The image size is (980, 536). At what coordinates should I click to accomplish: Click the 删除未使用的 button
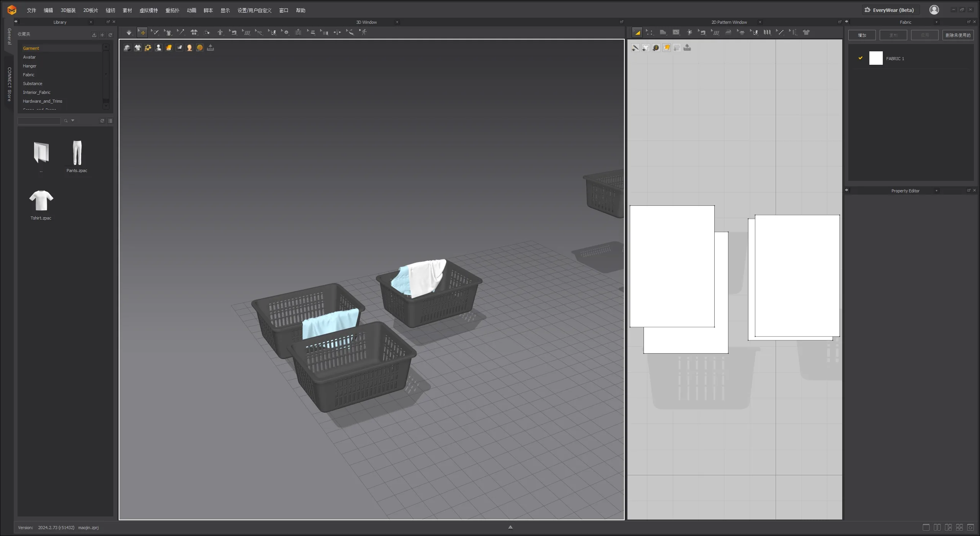(958, 35)
